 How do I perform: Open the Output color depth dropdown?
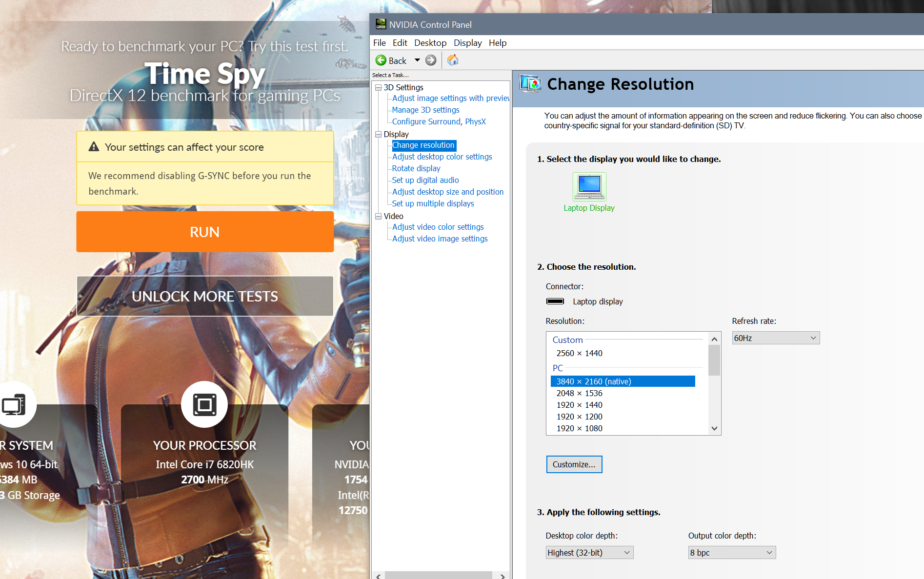click(732, 553)
